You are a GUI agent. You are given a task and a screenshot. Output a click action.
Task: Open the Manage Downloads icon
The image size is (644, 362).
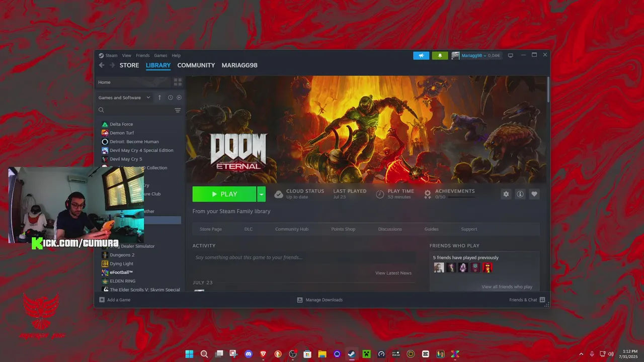coord(300,300)
